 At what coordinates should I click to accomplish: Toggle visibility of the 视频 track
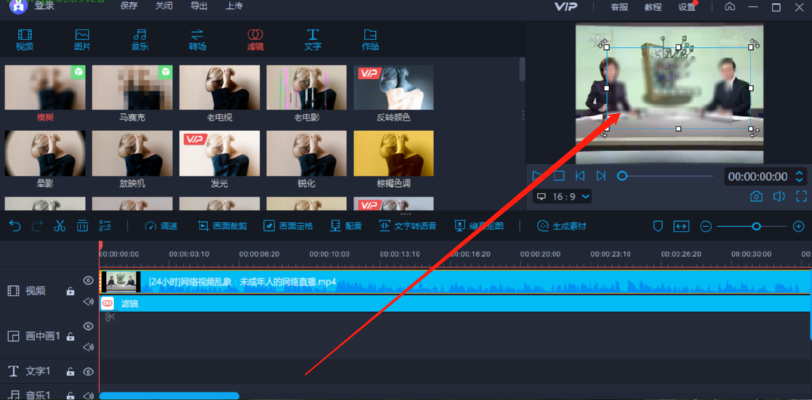tap(88, 281)
